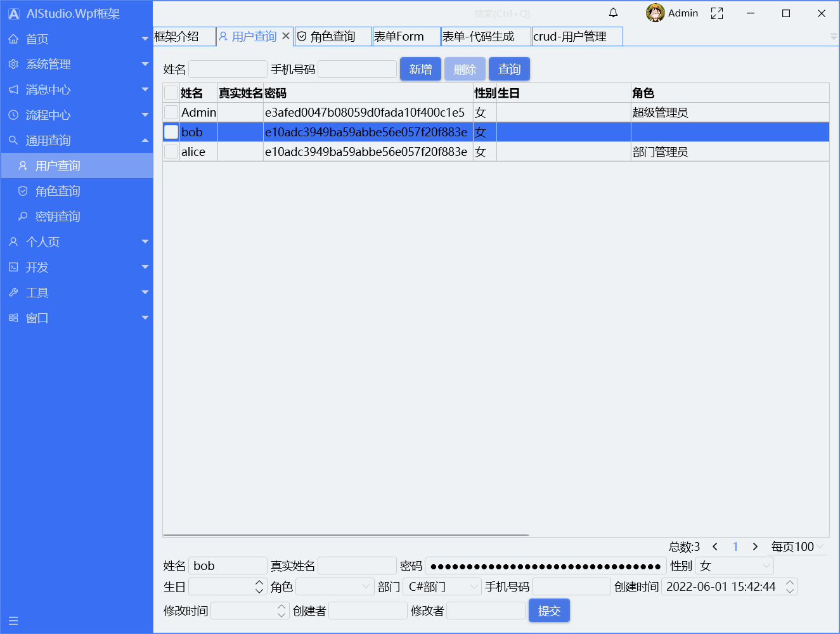
Task: Click the person icon beside 个人页
Action: coord(13,242)
